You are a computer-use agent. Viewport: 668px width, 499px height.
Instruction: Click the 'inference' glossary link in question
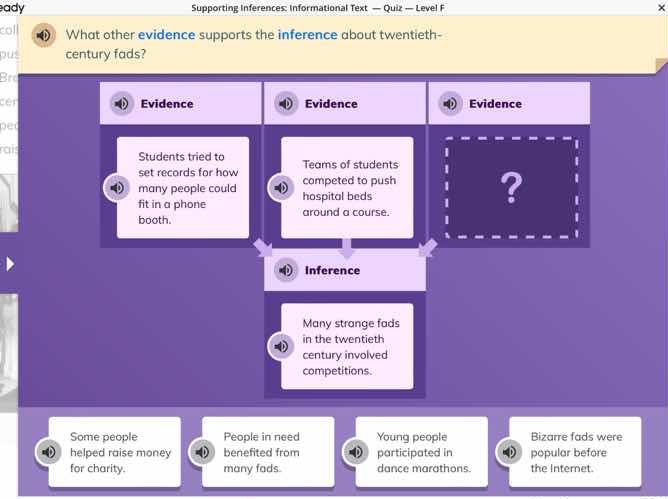click(x=308, y=35)
